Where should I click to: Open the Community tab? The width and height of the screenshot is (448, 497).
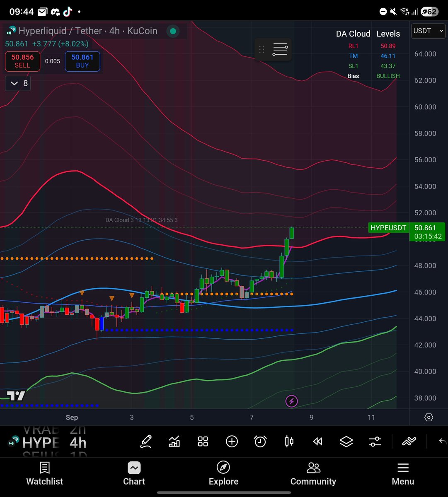313,474
